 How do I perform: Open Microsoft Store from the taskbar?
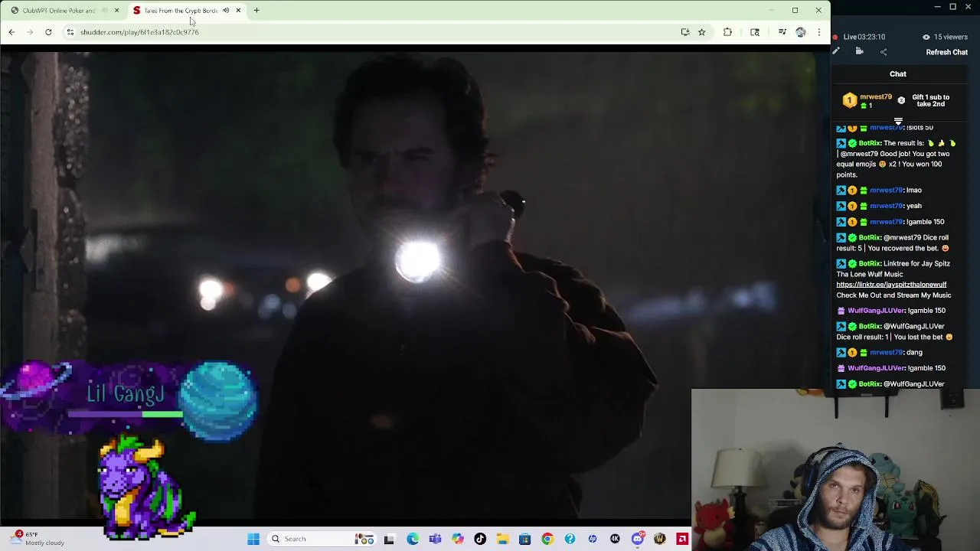click(x=524, y=539)
